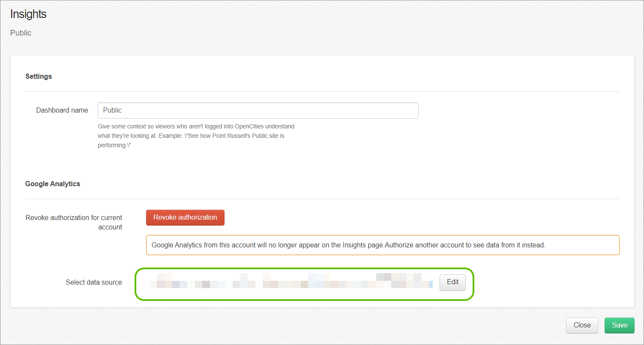This screenshot has height=345, width=644.
Task: Save the Public dashboard settings
Action: (x=619, y=325)
